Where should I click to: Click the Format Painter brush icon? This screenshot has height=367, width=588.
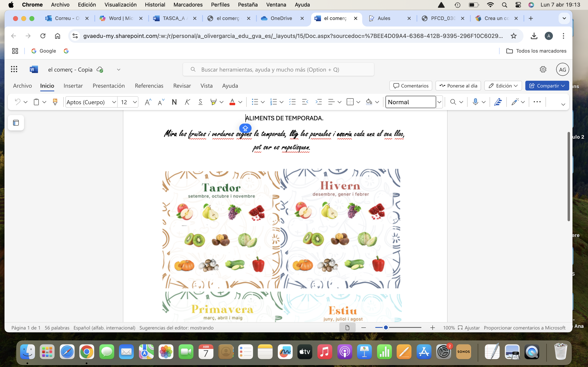(x=55, y=102)
